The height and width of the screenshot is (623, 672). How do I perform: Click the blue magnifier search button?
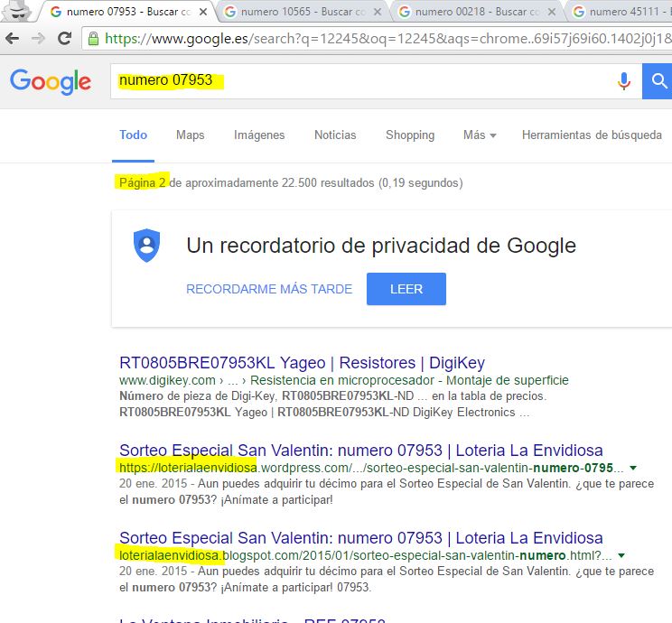658,81
